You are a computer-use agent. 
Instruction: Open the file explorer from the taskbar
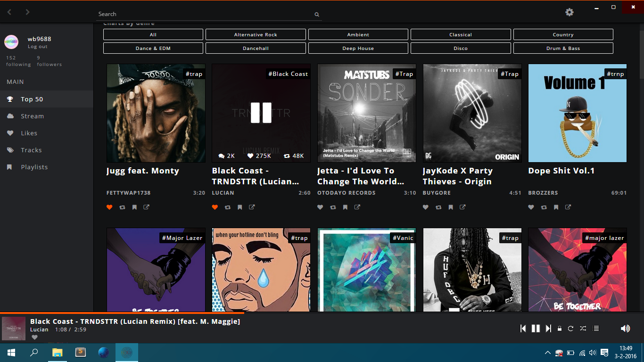click(x=57, y=352)
